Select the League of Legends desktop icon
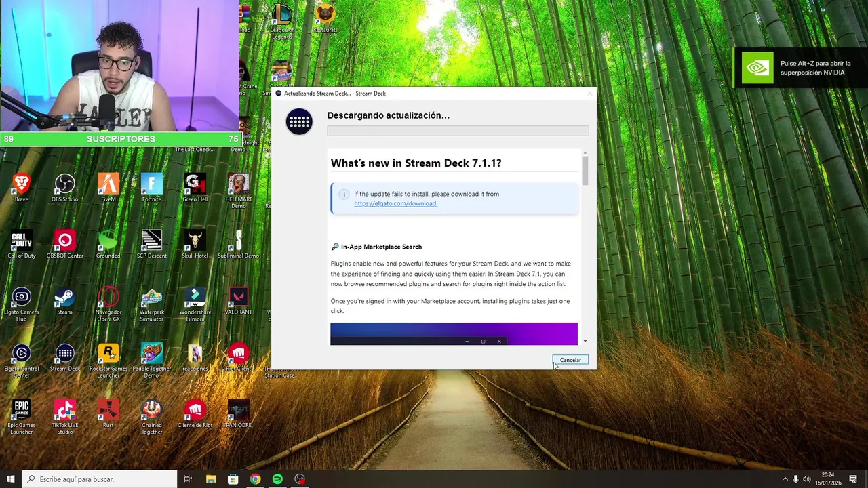Viewport: 868px width, 488px height. pyautogui.click(x=282, y=20)
